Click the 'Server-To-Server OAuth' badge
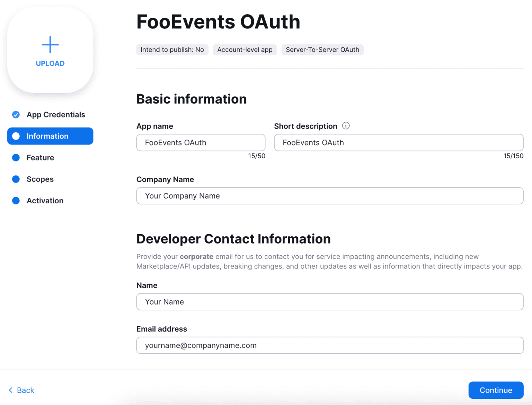This screenshot has width=532, height=405. click(x=322, y=50)
